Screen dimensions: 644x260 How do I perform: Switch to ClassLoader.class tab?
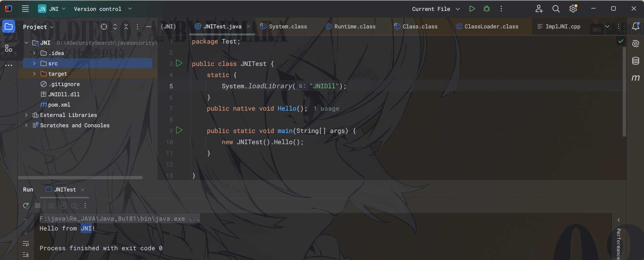[487, 26]
